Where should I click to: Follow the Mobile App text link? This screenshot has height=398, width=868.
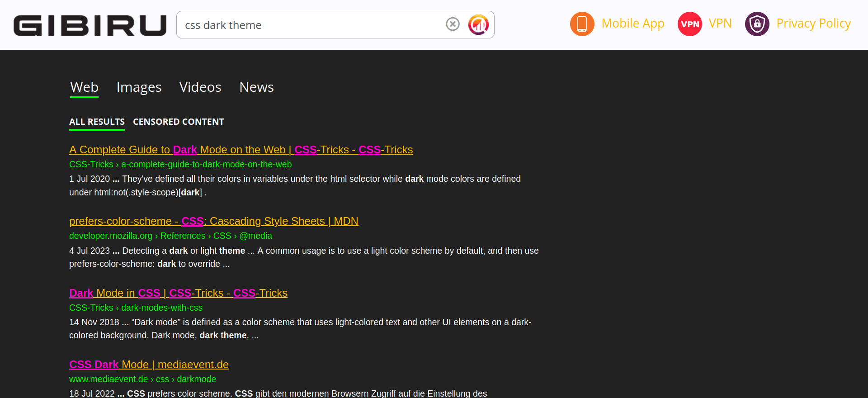632,24
